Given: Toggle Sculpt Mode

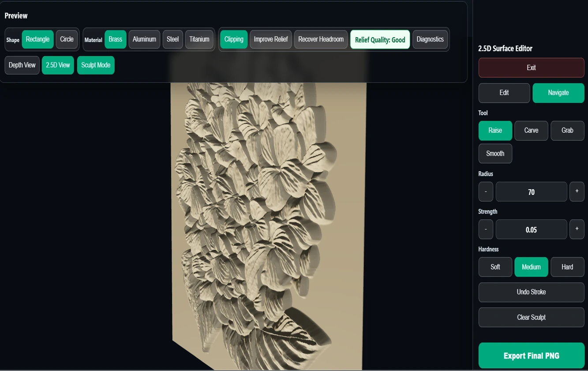Looking at the screenshot, I should pyautogui.click(x=96, y=65).
